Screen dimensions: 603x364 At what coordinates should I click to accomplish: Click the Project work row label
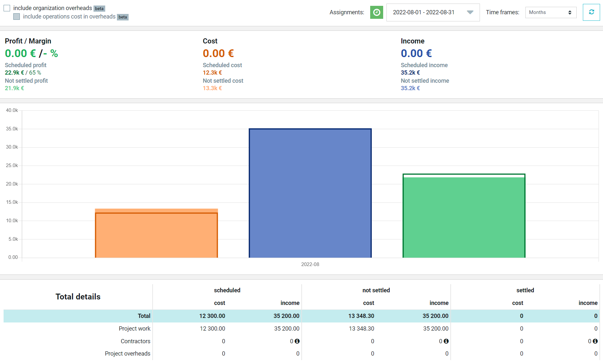pyautogui.click(x=134, y=329)
